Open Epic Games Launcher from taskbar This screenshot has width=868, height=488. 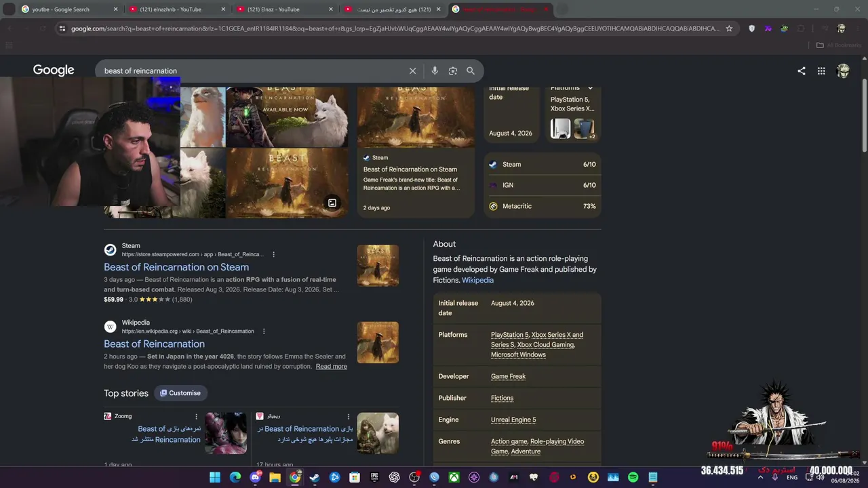click(x=374, y=477)
